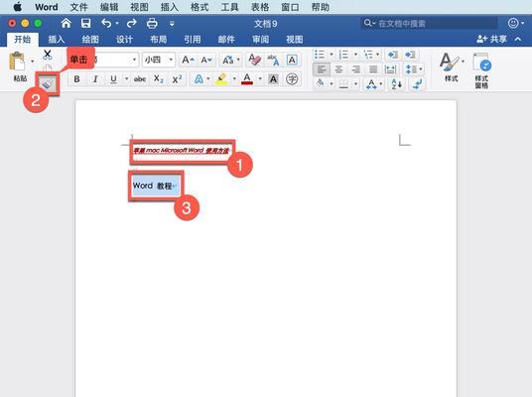This screenshot has width=532, height=397.
Task: Clear all formatting eraser icon
Action: pyautogui.click(x=254, y=60)
